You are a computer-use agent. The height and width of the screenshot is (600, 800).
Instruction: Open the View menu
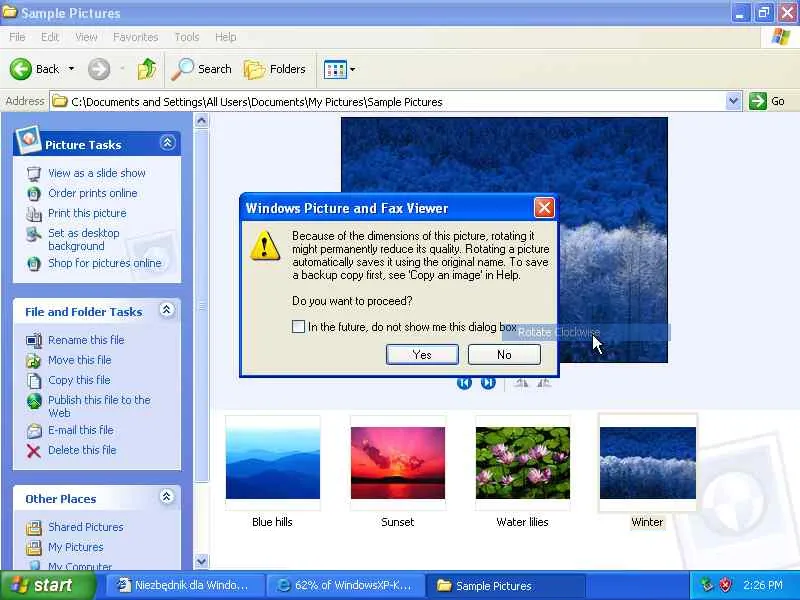(86, 37)
